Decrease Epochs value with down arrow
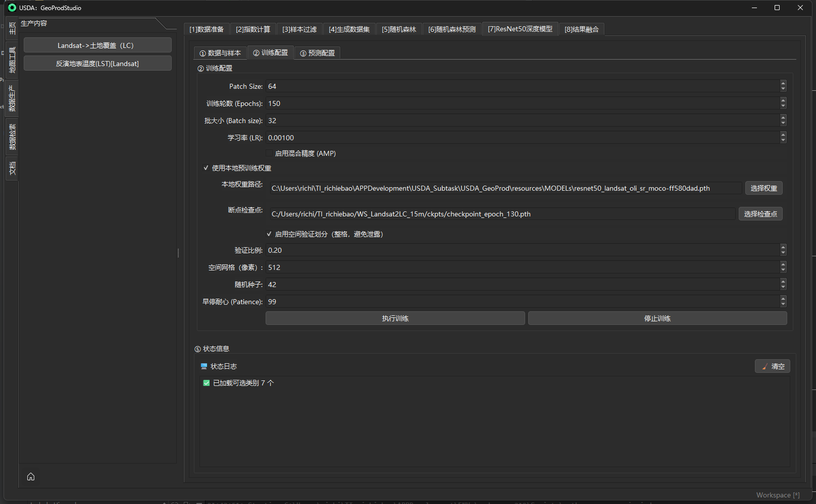The height and width of the screenshot is (504, 816). [783, 106]
